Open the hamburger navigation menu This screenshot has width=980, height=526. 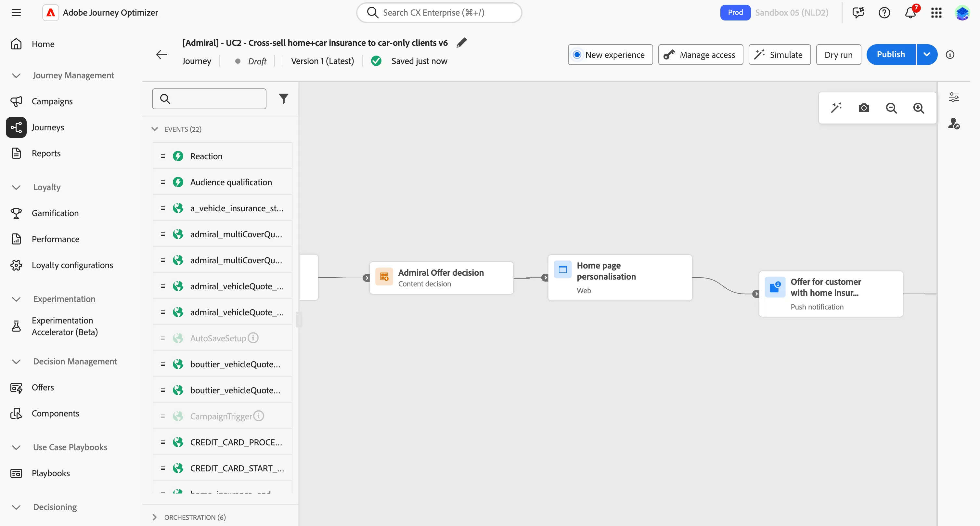(16, 13)
